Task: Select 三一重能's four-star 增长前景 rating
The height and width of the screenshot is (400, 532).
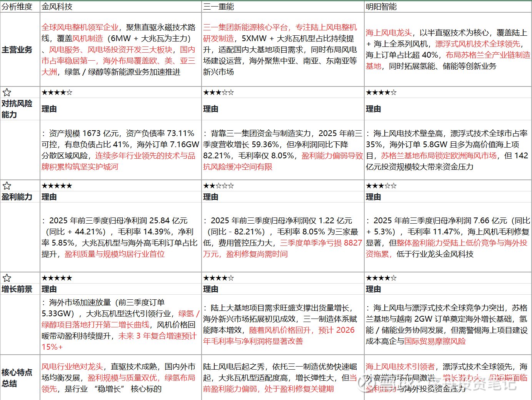Action: (218, 278)
